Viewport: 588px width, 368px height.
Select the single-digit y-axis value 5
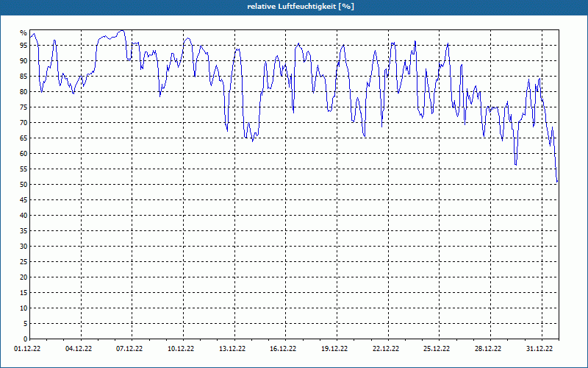(26, 323)
